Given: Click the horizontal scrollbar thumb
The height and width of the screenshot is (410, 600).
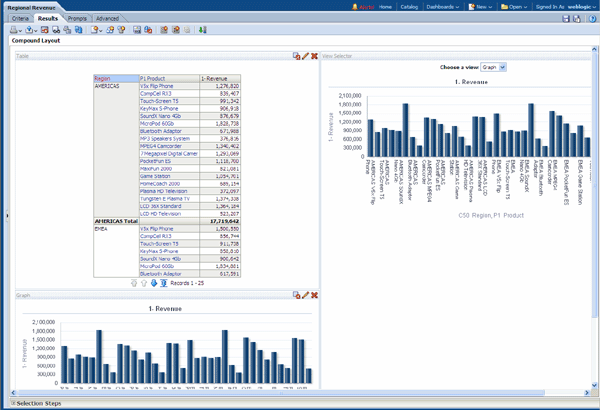Looking at the screenshot, I should pyautogui.click(x=281, y=393).
